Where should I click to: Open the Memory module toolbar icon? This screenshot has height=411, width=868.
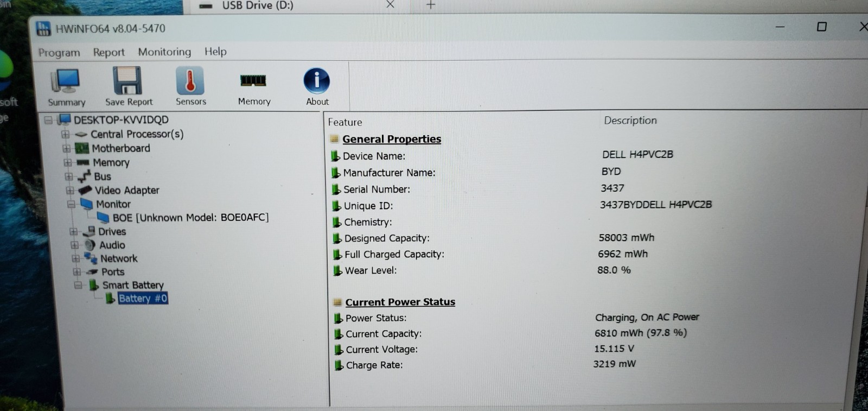point(253,81)
